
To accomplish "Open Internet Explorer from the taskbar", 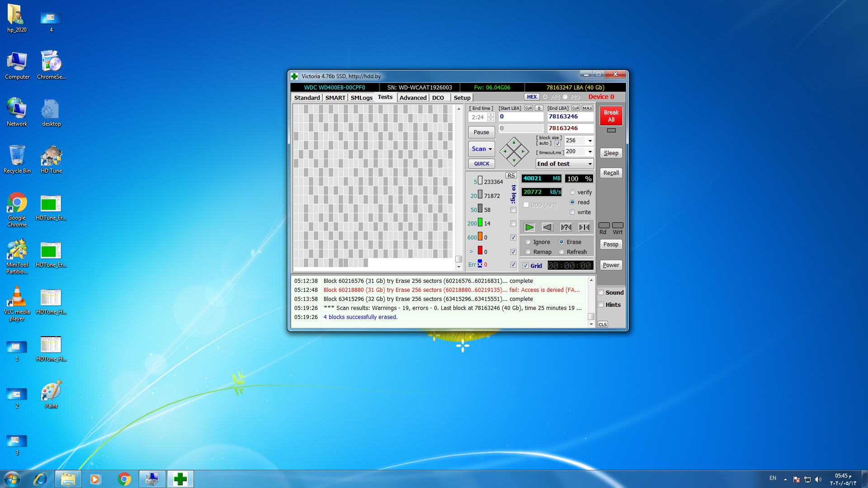I will (41, 479).
